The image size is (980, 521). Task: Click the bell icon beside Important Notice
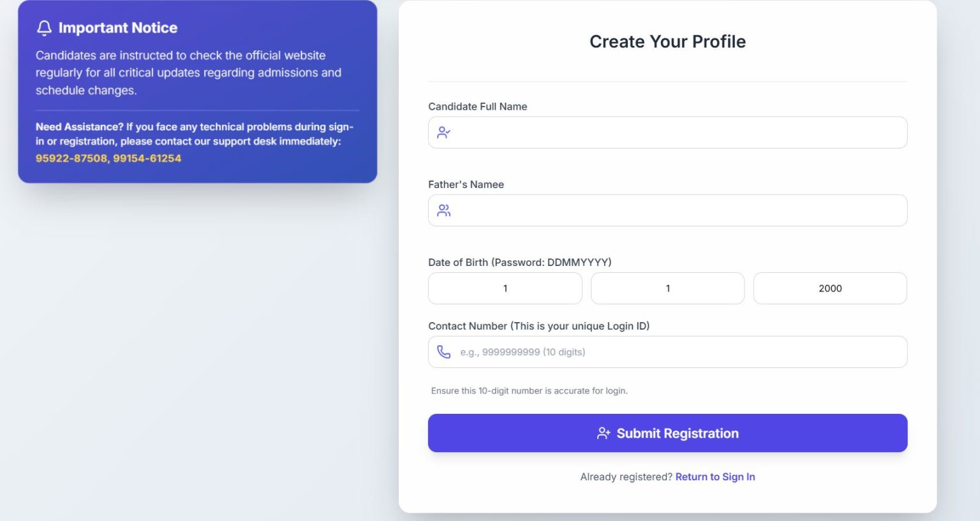[44, 27]
